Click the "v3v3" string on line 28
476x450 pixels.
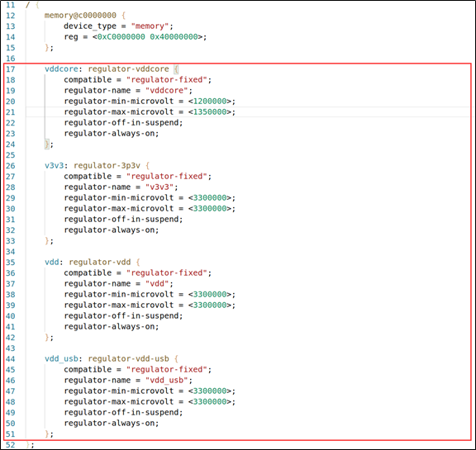click(x=159, y=187)
